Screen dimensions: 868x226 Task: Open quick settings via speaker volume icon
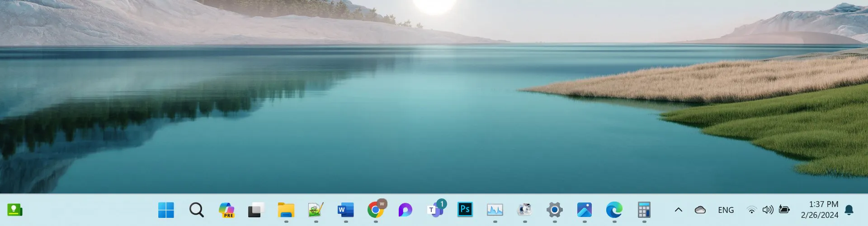(x=768, y=210)
